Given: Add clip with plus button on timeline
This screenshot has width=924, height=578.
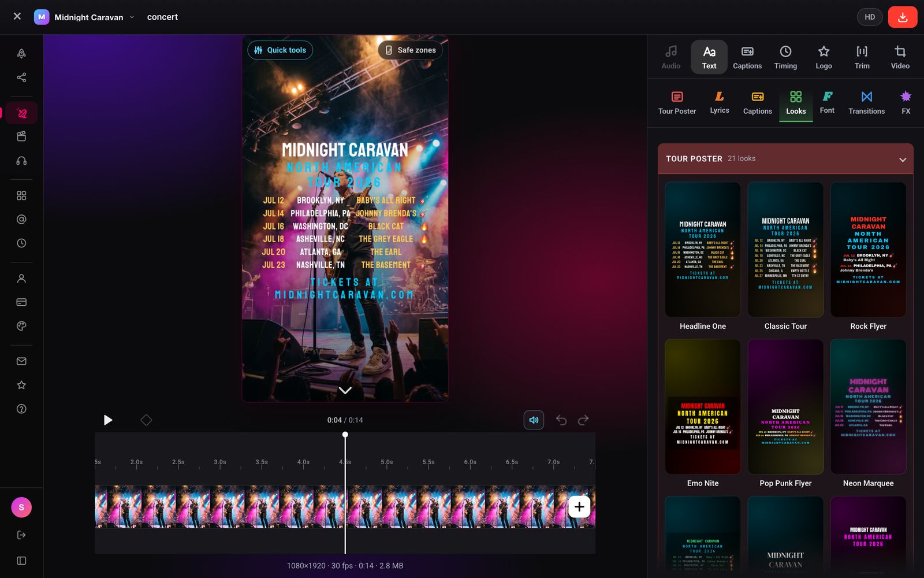Looking at the screenshot, I should 579,507.
